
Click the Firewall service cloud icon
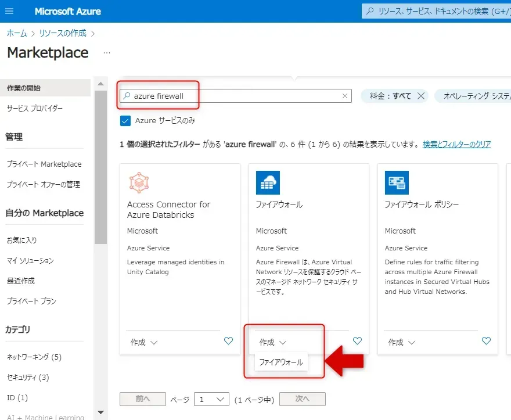(x=268, y=182)
